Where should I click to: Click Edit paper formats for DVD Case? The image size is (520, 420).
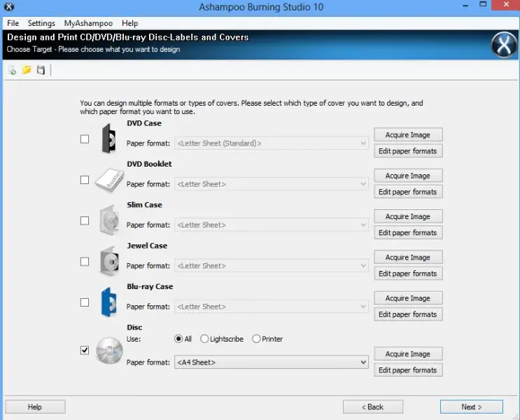click(x=408, y=151)
